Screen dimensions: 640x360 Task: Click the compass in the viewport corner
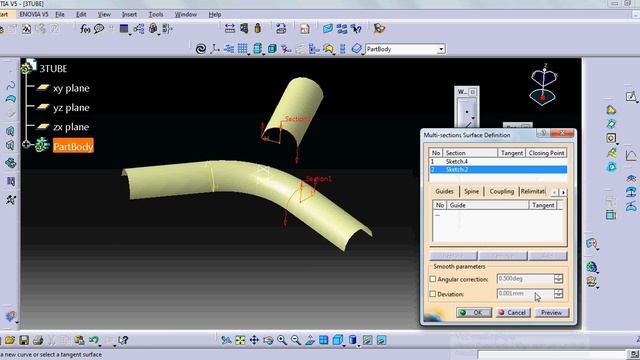pos(543,86)
